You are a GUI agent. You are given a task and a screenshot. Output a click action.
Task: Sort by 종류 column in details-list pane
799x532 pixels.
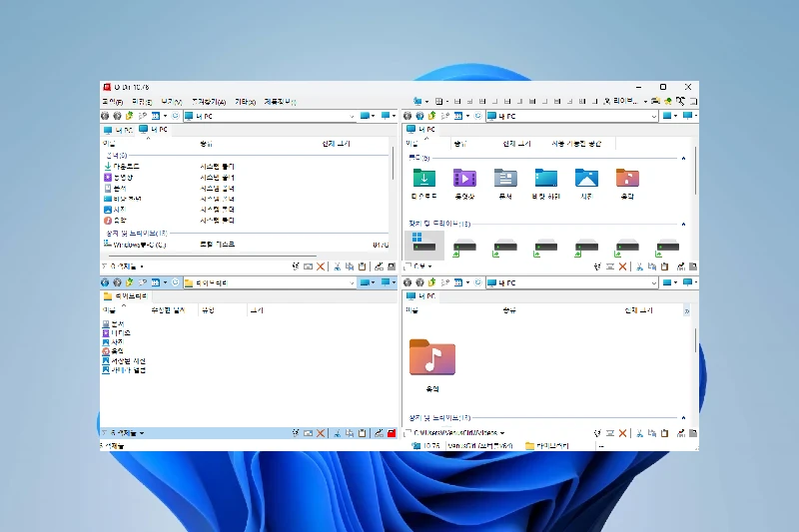207,144
